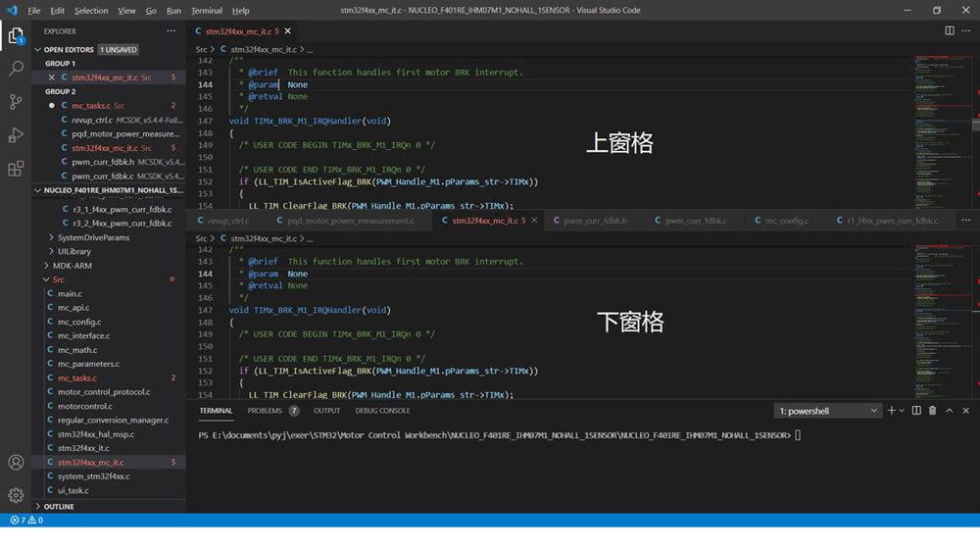The height and width of the screenshot is (552, 980).
Task: Open the Edit menu
Action: pos(57,11)
